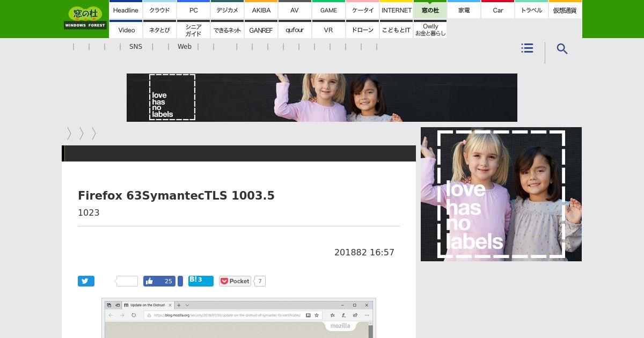The image size is (644, 338).
Task: Share the article via Twitter bird button
Action: tap(86, 281)
